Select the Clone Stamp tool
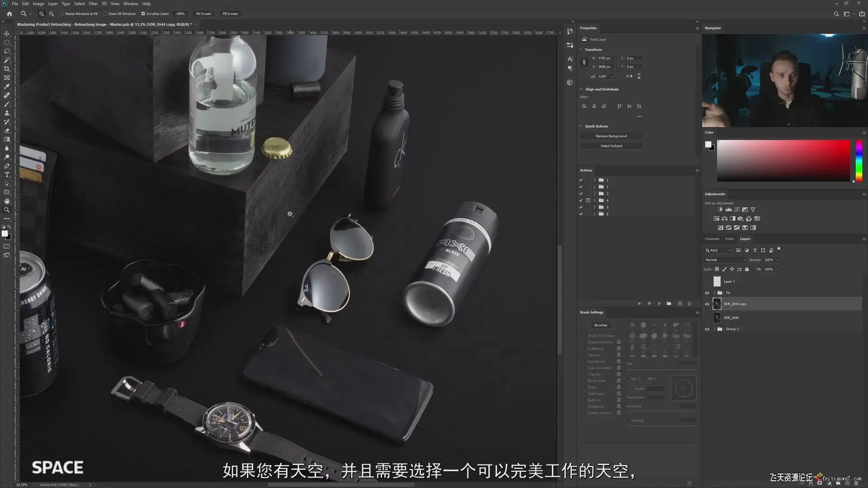The image size is (868, 488). point(7,113)
